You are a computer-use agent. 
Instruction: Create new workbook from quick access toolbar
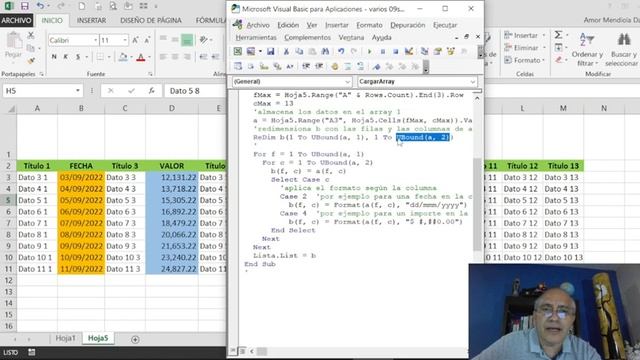[x=82, y=6]
